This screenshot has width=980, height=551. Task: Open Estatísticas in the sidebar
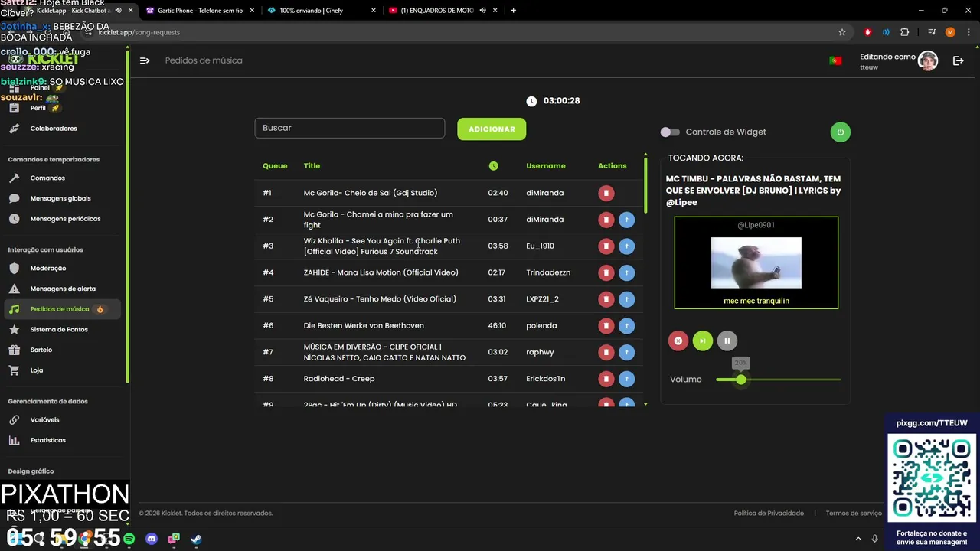tap(47, 440)
